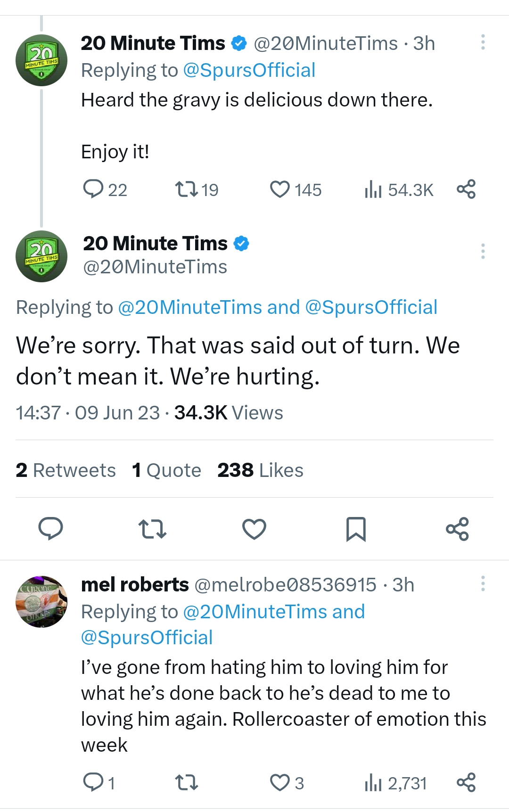The height and width of the screenshot is (812, 509).
Task: Like the tweet with 145 likes
Action: tap(280, 189)
